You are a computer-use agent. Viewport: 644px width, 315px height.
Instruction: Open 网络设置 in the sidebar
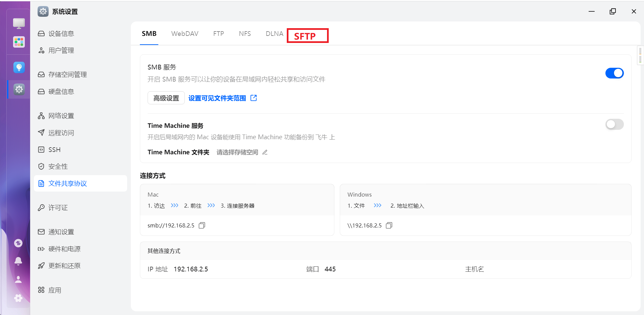coord(61,116)
